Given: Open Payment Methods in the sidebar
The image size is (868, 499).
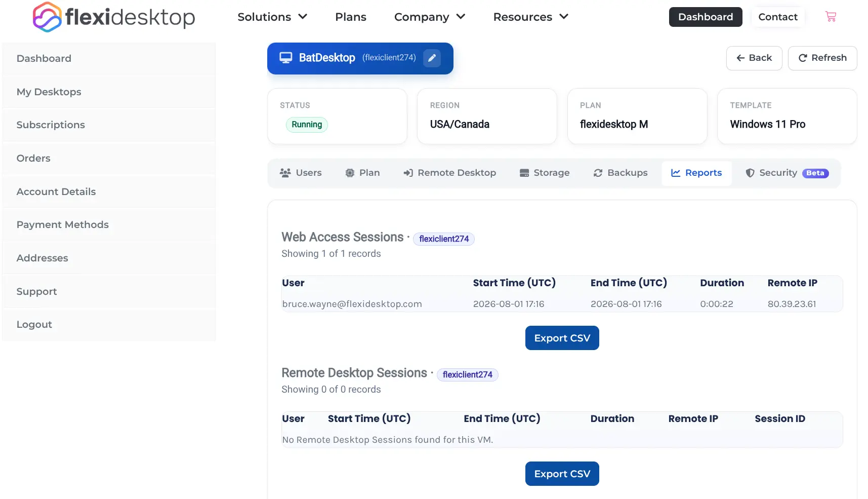Looking at the screenshot, I should pos(109,224).
